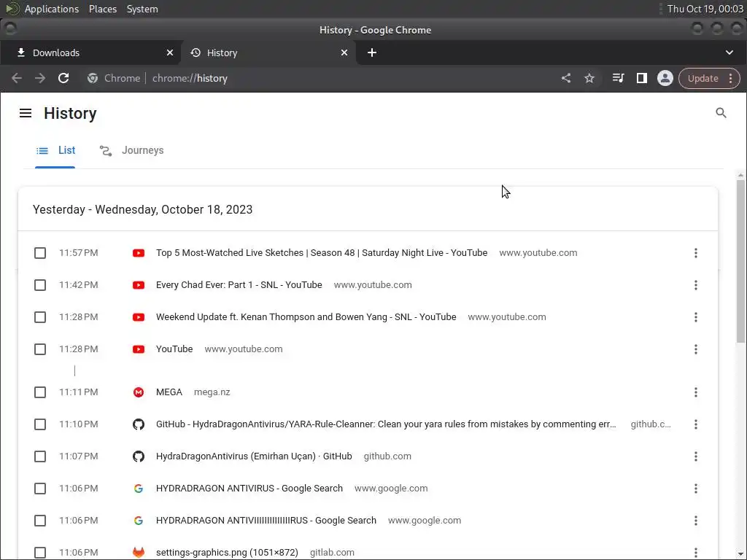Click the Update button in toolbar

pyautogui.click(x=703, y=78)
